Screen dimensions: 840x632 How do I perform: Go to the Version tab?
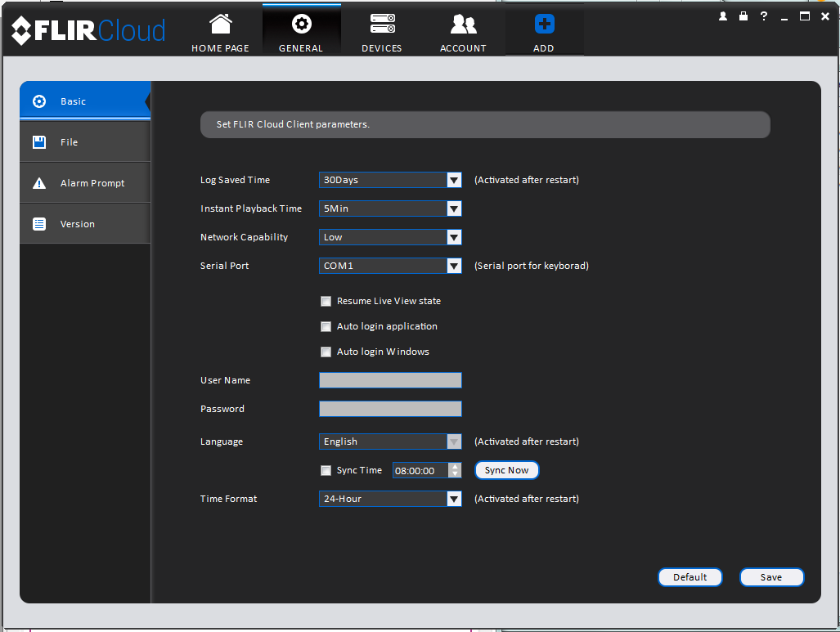coord(85,224)
